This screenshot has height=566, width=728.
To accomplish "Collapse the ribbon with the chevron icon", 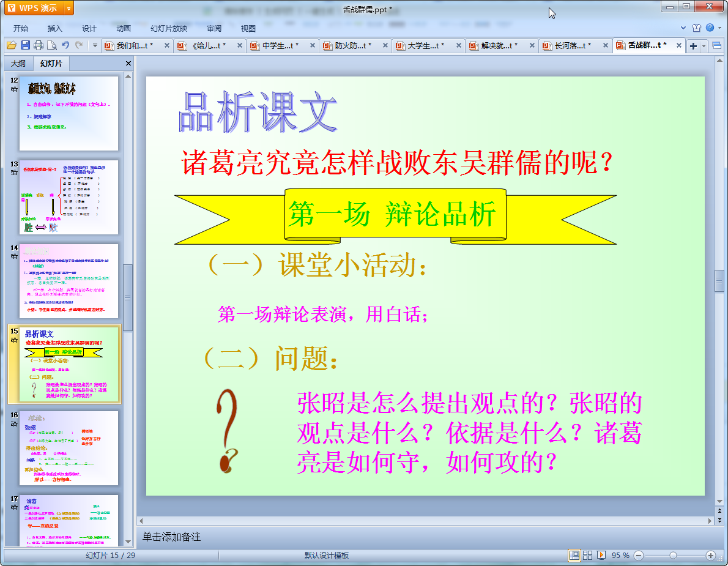I will pos(683,28).
